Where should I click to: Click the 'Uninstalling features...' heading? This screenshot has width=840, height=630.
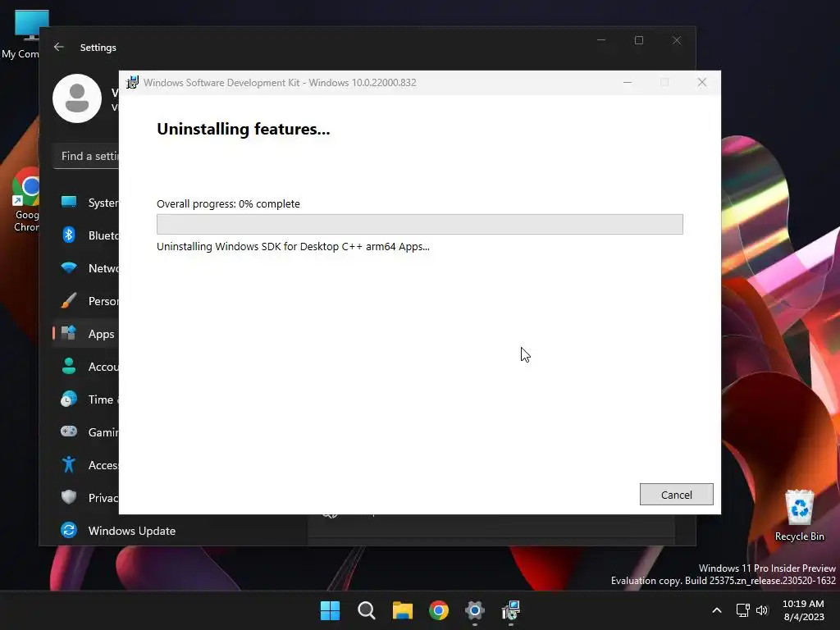243,129
